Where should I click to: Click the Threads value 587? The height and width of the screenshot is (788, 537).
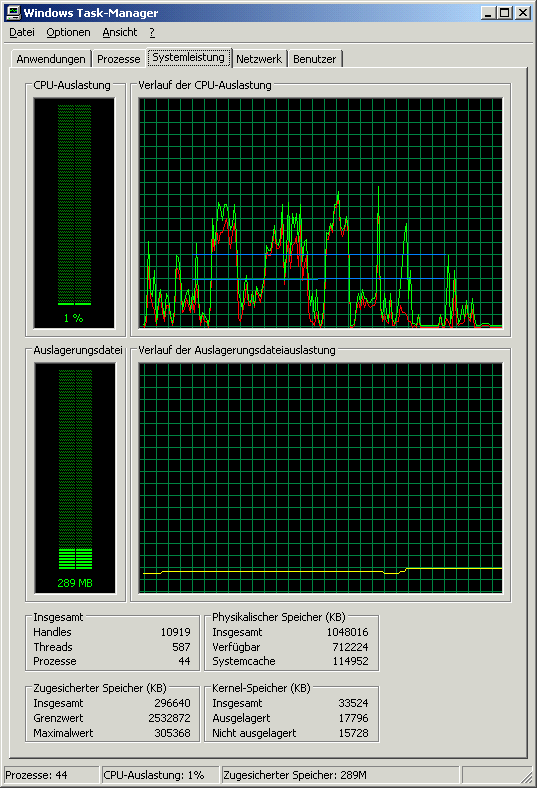click(x=181, y=647)
